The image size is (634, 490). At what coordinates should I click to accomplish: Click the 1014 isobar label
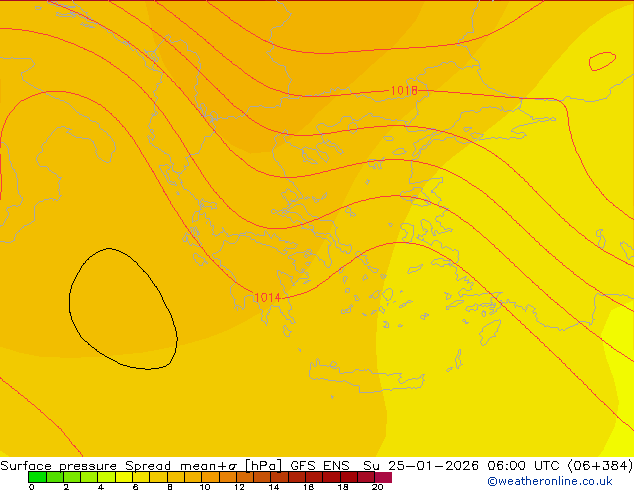(x=267, y=298)
